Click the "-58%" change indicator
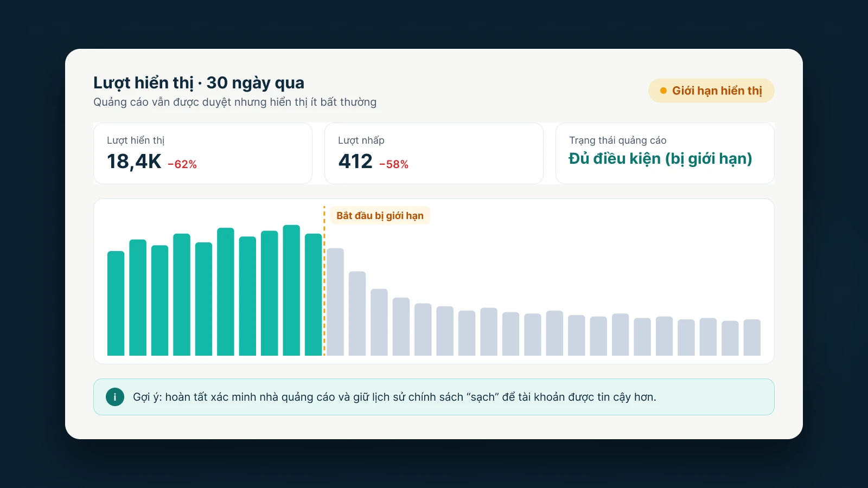868x488 pixels. [394, 164]
